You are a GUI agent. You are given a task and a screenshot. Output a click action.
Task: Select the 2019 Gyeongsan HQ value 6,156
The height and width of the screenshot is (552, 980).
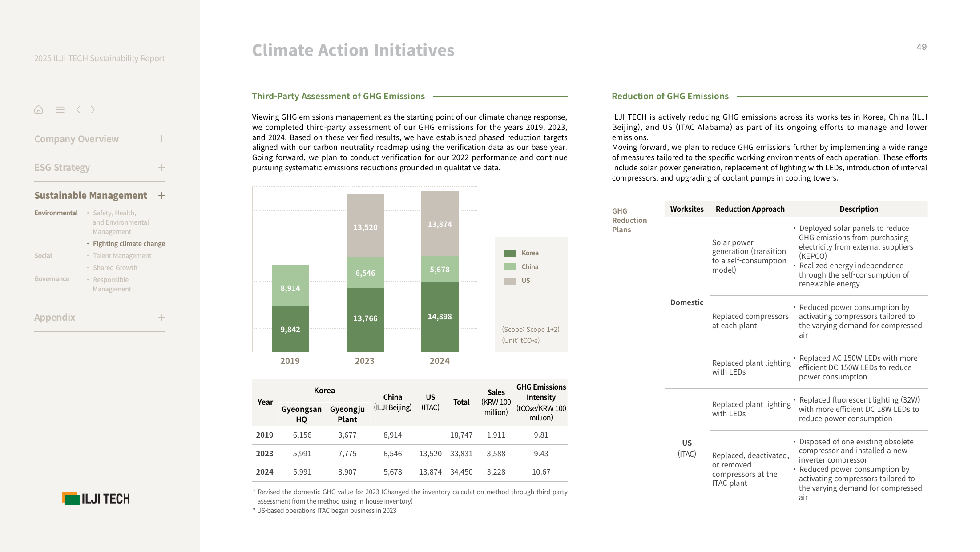tap(302, 435)
